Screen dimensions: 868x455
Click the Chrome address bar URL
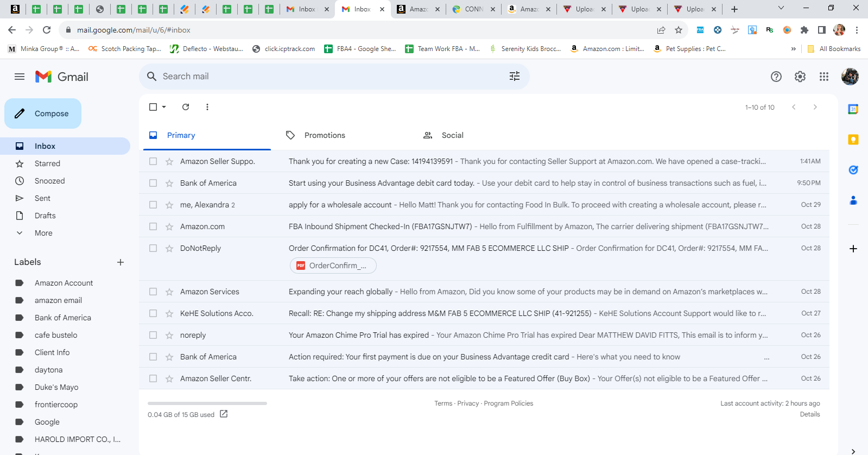[x=134, y=30]
